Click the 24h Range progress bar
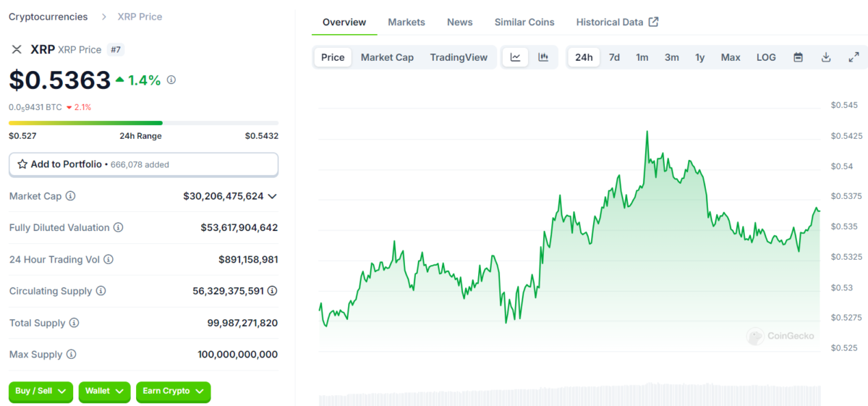This screenshot has width=868, height=406. click(x=143, y=123)
